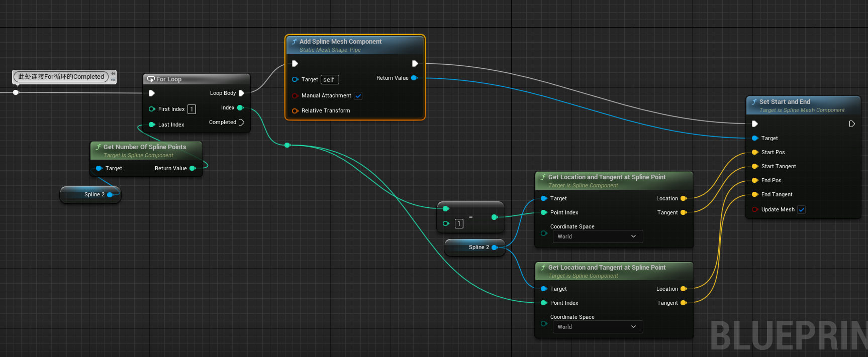This screenshot has height=357, width=868.
Task: Open Coordinate Space dropdown on upper Get Location node
Action: point(597,236)
